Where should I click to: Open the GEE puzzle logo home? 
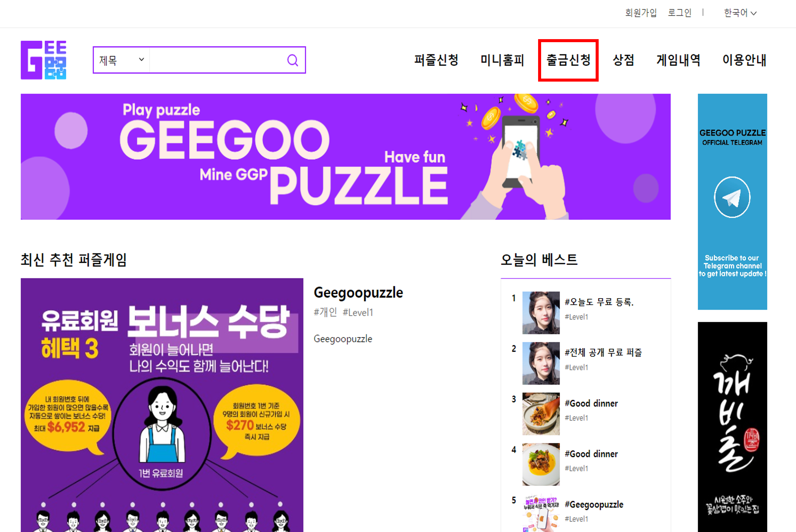[x=43, y=60]
